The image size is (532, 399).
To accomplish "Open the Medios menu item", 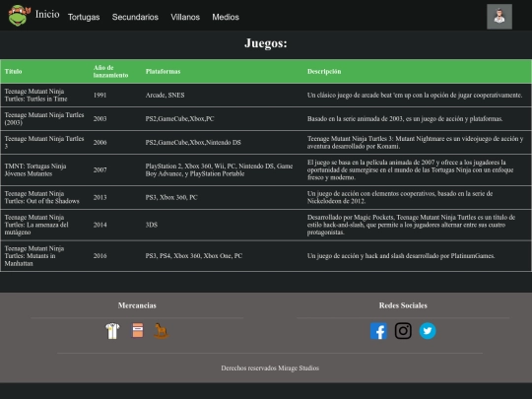I will (x=226, y=17).
